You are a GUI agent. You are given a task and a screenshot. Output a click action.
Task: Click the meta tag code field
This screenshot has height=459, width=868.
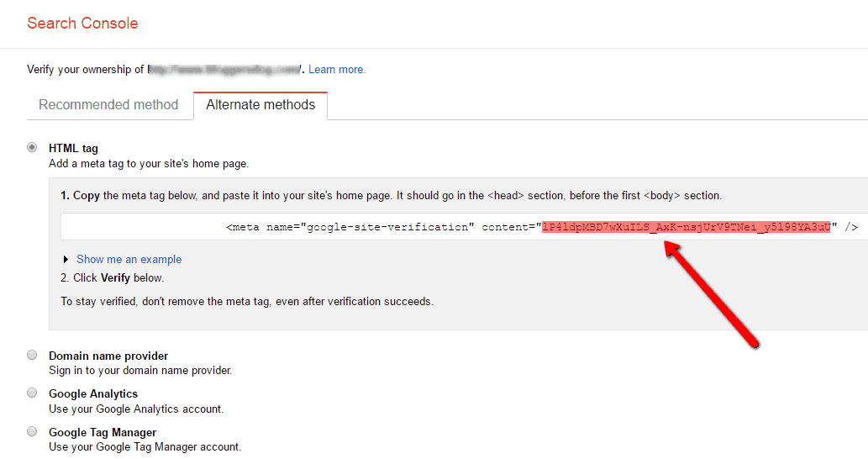coord(464,226)
